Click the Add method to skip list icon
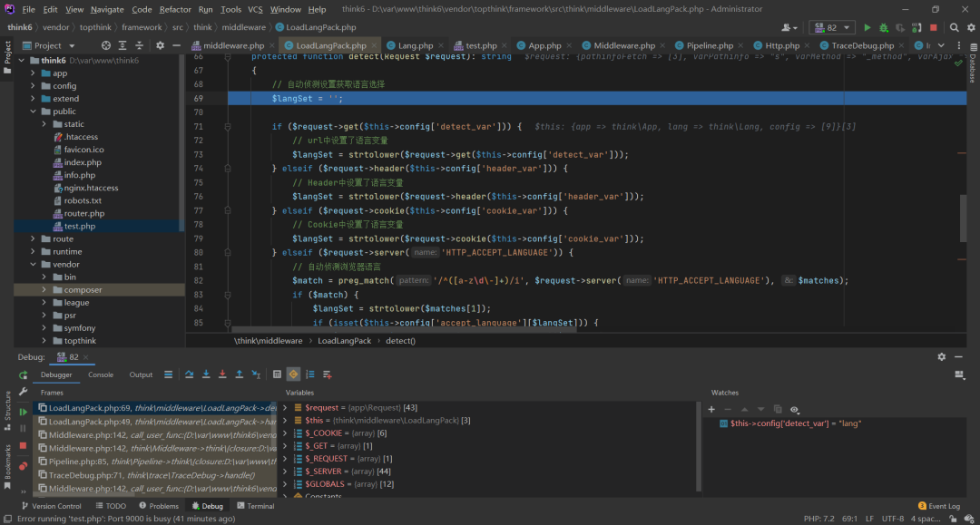Viewport: 980px width, 525px height. click(x=327, y=374)
